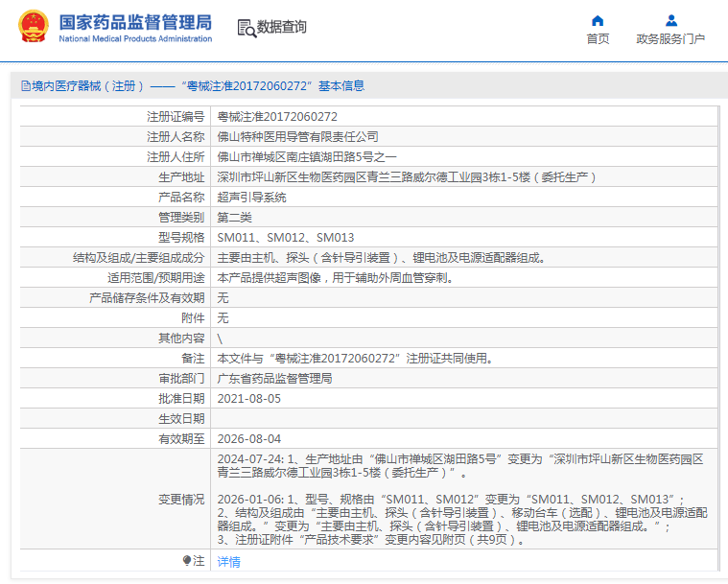This screenshot has width=728, height=584.
Task: Click the approval date 2021-08-05
Action: pos(249,398)
